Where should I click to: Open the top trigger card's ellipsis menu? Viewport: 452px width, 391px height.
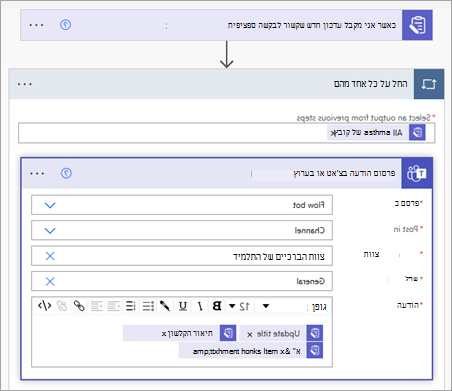coord(36,25)
